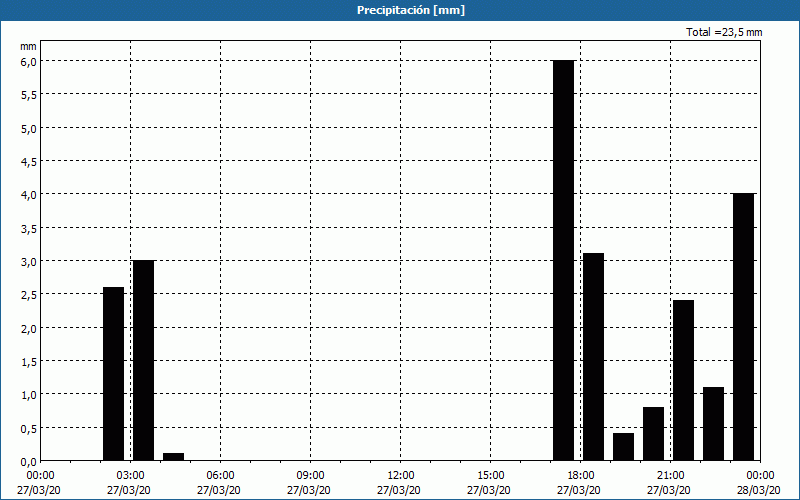The width and height of the screenshot is (800, 500).
Task: Select the 3,5 y-axis value
Action: click(x=29, y=228)
